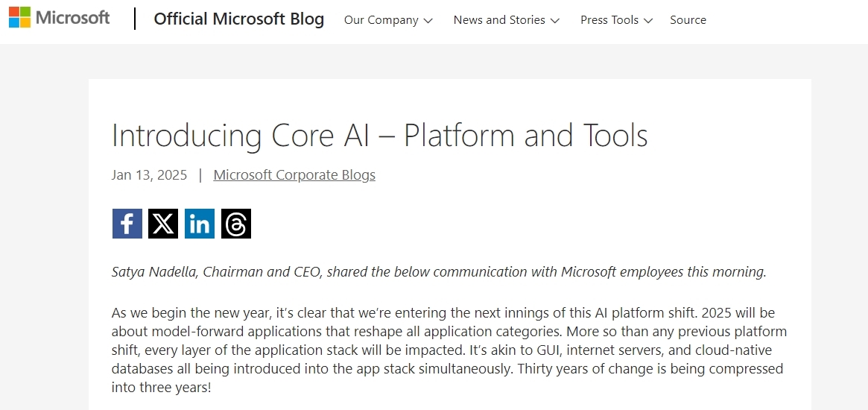Click the 'Introducing Core AI' article title
Viewport: 868px width, 410px height.
(x=379, y=136)
